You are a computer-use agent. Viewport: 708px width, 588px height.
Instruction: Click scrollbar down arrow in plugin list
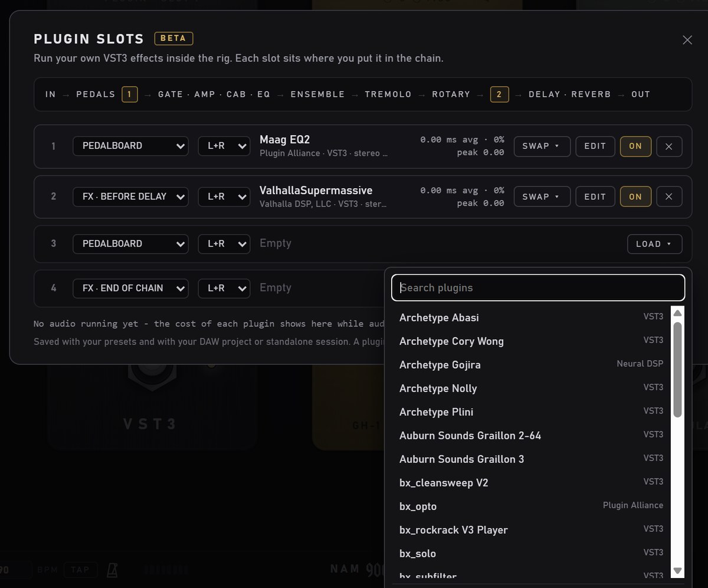[677, 570]
